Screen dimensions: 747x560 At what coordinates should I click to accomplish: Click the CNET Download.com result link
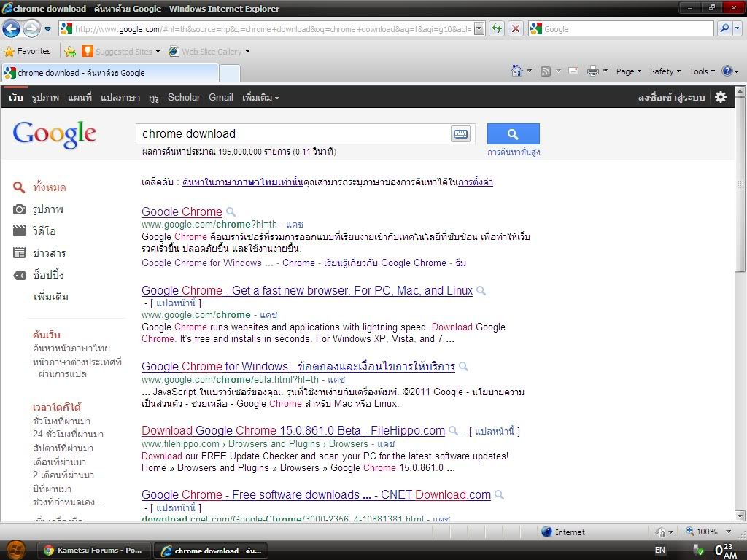[316, 494]
